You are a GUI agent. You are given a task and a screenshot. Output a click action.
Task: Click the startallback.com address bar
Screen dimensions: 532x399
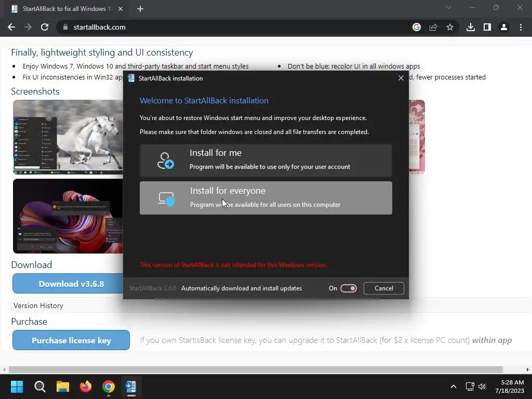click(234, 27)
